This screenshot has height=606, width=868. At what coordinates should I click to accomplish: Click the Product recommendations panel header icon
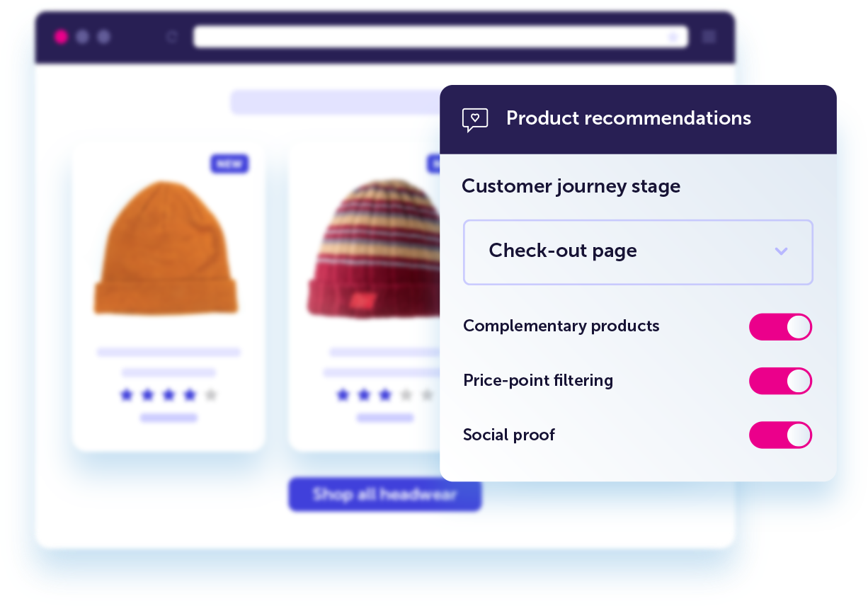[474, 120]
